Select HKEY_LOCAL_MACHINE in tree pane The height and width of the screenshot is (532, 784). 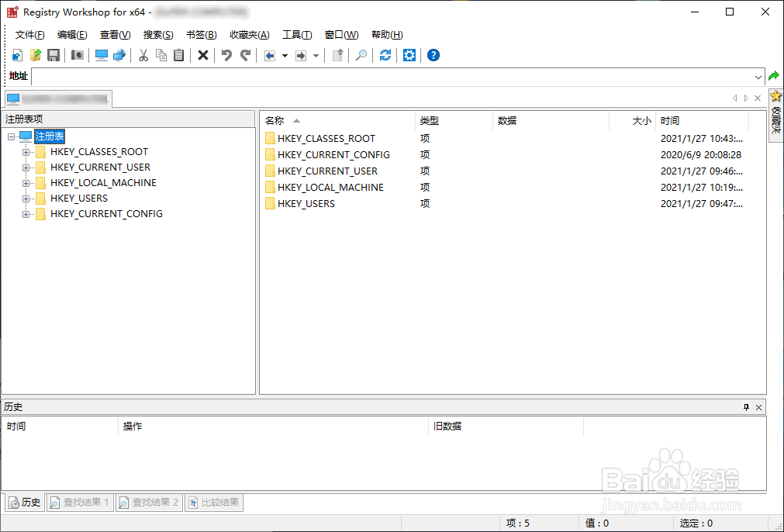tap(103, 183)
